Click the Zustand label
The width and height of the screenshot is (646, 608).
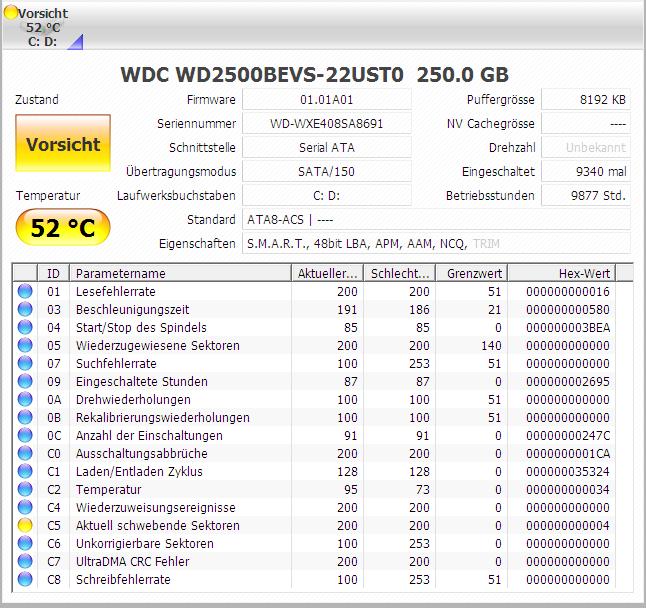37,99
